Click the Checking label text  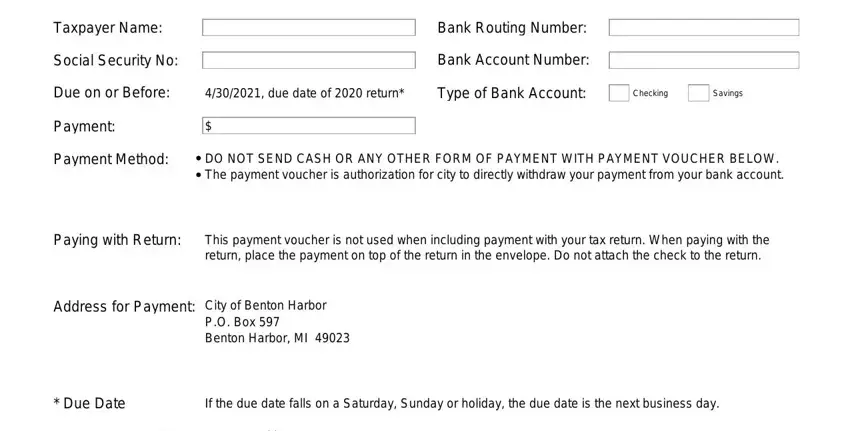(x=650, y=93)
